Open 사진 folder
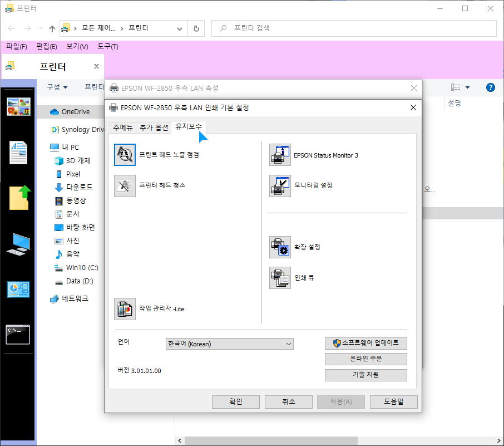 coord(67,241)
